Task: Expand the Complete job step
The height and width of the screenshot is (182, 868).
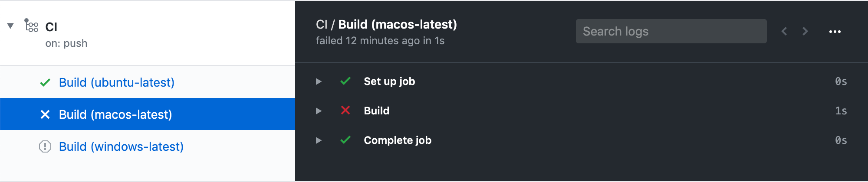Action: [x=319, y=140]
